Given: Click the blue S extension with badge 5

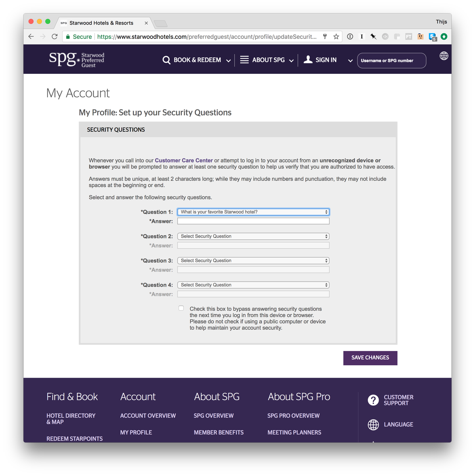Looking at the screenshot, I should pyautogui.click(x=433, y=37).
